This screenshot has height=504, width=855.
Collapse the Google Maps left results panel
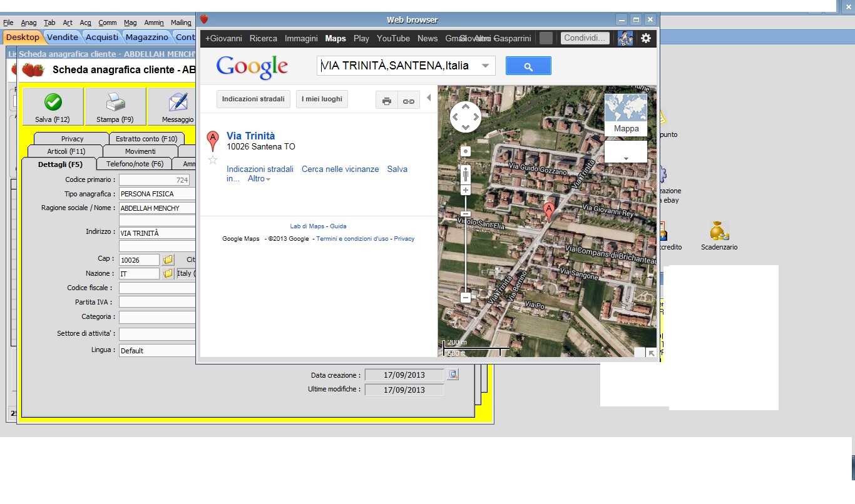coord(429,98)
